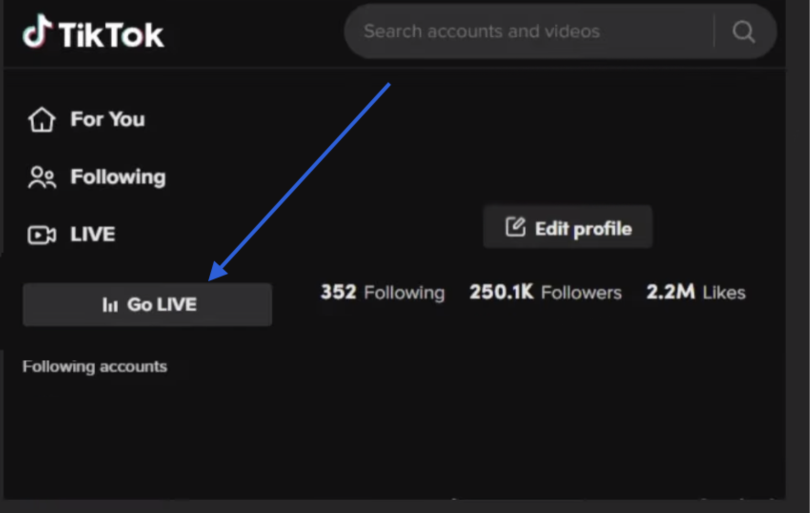Click the TikTok logo
This screenshot has height=513, width=812.
[x=93, y=32]
